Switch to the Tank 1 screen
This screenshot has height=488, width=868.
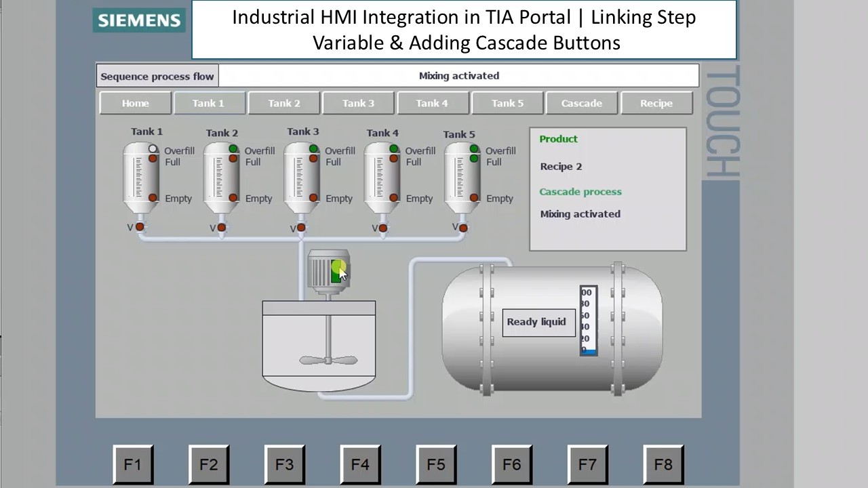tap(208, 103)
